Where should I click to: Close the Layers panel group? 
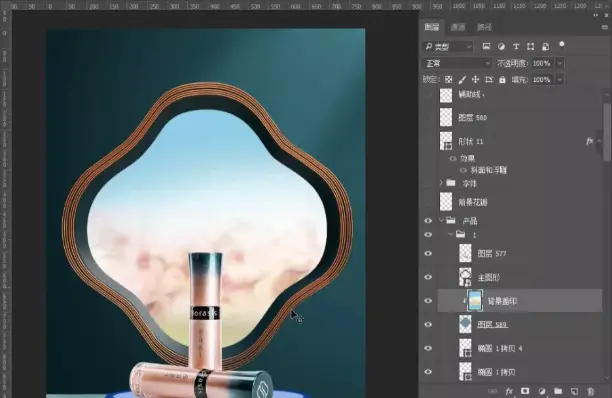tap(607, 15)
